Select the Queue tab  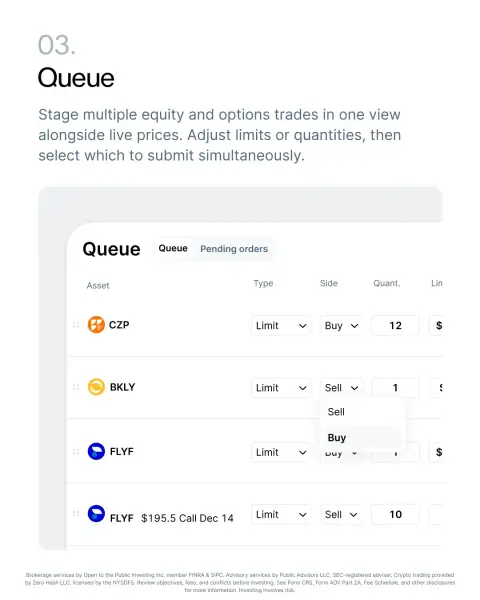(173, 248)
